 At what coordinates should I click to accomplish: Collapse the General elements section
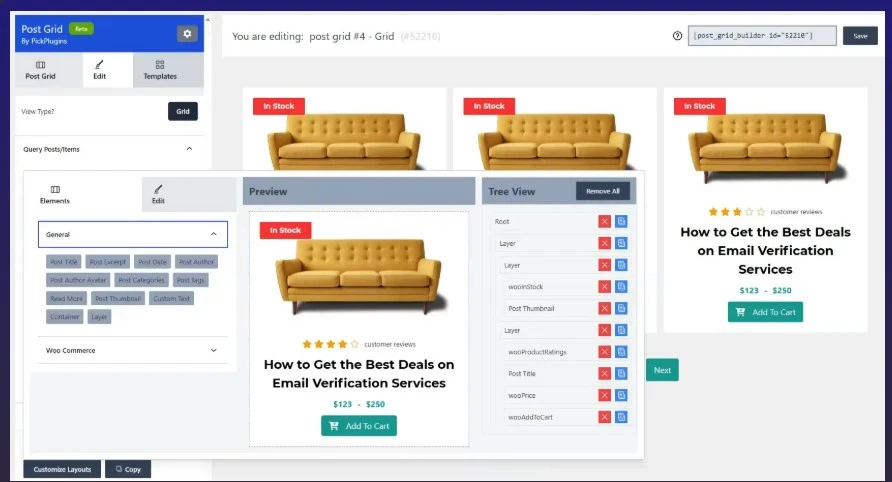213,234
